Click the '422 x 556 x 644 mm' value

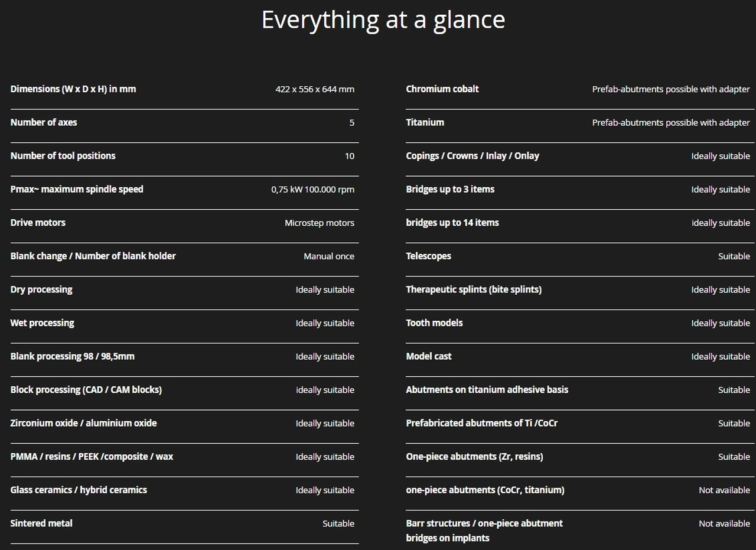tap(315, 89)
